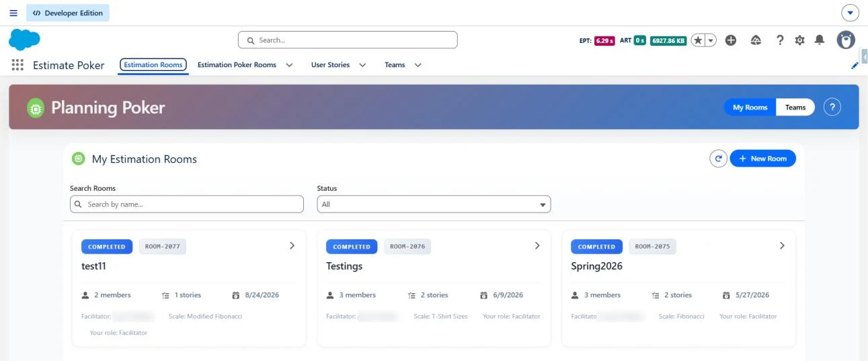Open the test11 room chevron arrow
This screenshot has width=868, height=361.
(x=292, y=246)
